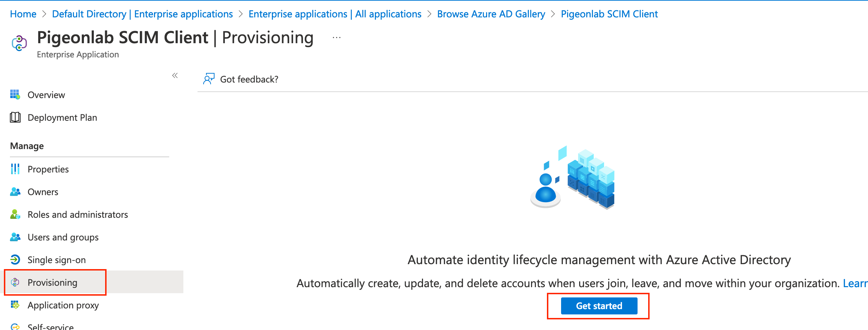Open the more options ellipsis beside the title

337,38
